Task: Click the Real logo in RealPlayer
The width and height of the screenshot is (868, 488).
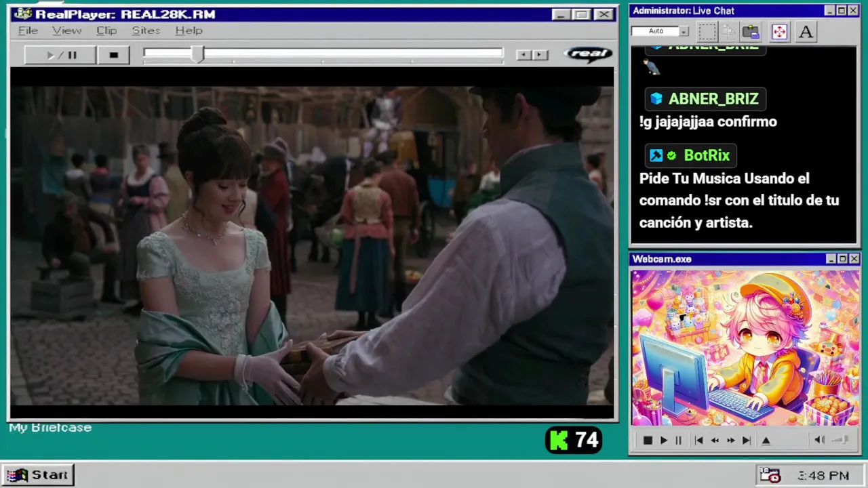Action: tap(588, 54)
